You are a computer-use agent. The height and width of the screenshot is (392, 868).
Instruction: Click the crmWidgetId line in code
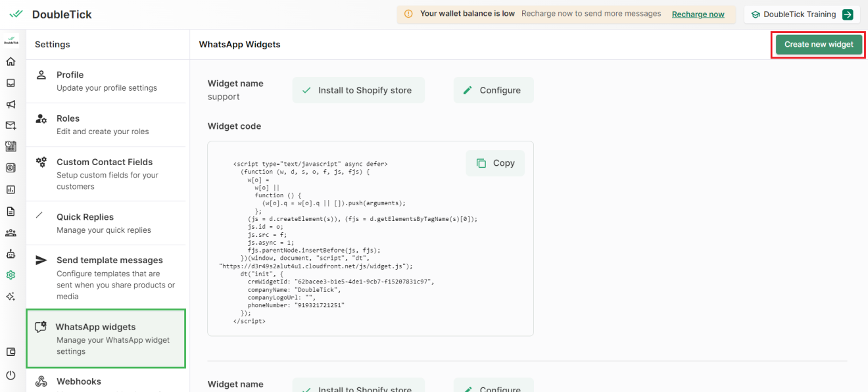point(341,281)
